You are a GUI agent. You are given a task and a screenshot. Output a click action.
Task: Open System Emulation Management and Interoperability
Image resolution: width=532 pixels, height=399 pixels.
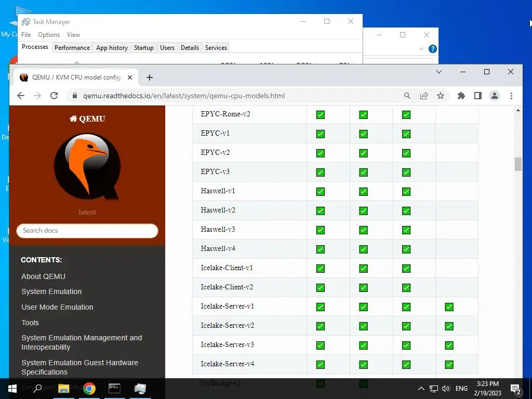82,342
